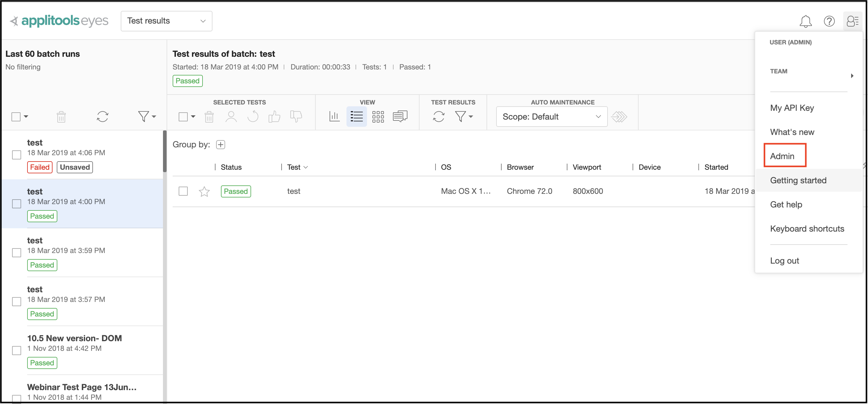Click My API Key
The width and height of the screenshot is (868, 404).
(x=792, y=107)
